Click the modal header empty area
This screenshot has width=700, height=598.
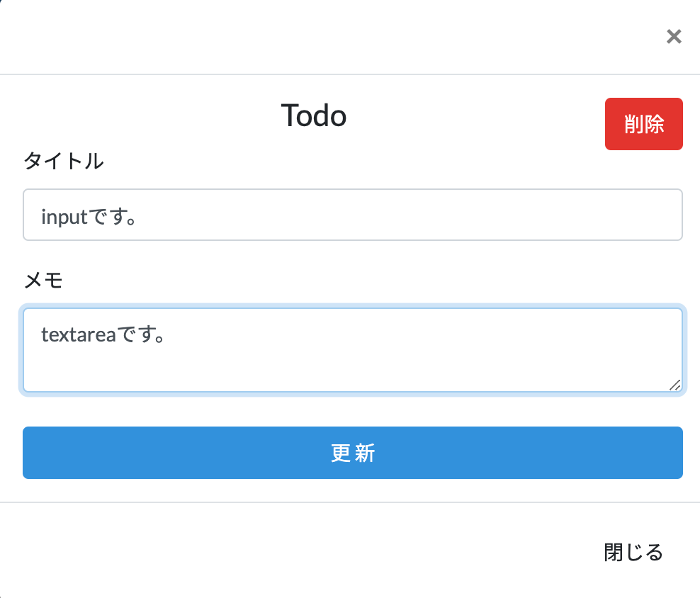pyautogui.click(x=319, y=37)
